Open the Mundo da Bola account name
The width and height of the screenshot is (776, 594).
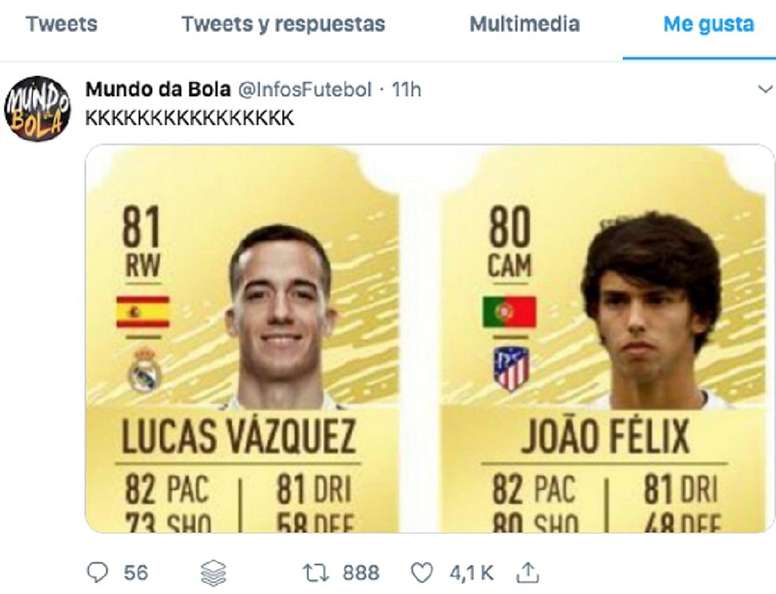pos(157,90)
